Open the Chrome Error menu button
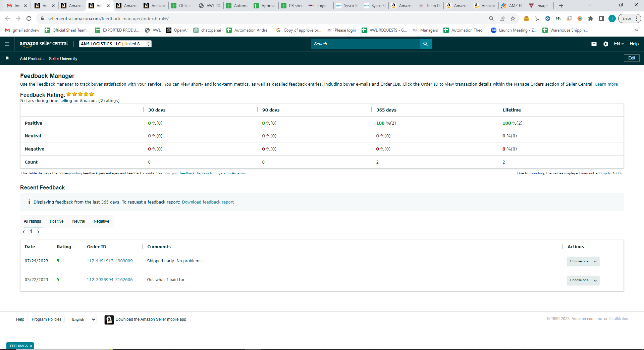The image size is (644, 350). click(x=630, y=18)
